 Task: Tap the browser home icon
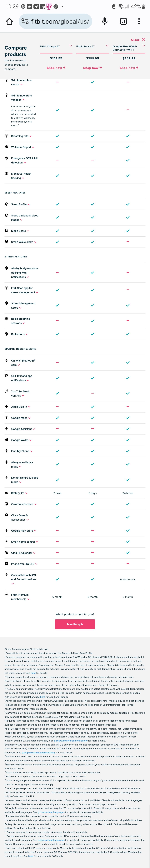9,22
